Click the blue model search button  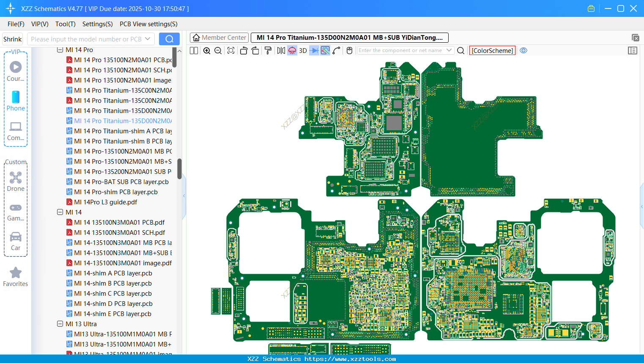click(x=169, y=39)
